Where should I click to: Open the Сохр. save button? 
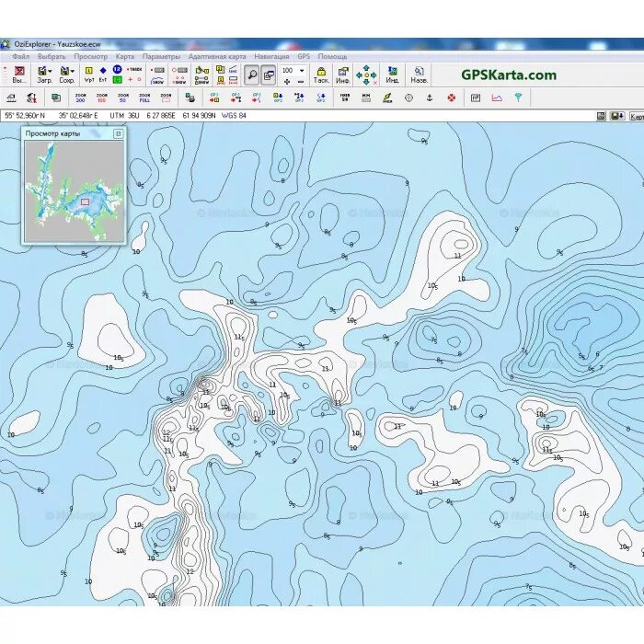tap(65, 75)
